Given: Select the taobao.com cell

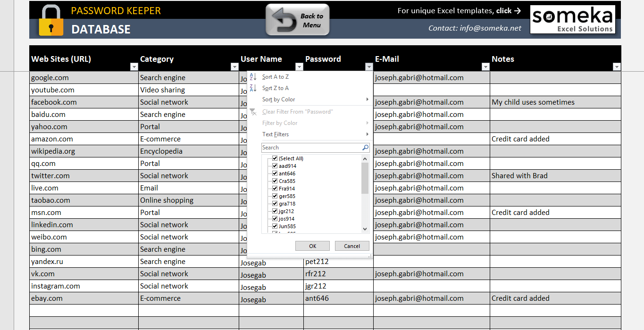Looking at the screenshot, I should coord(84,200).
